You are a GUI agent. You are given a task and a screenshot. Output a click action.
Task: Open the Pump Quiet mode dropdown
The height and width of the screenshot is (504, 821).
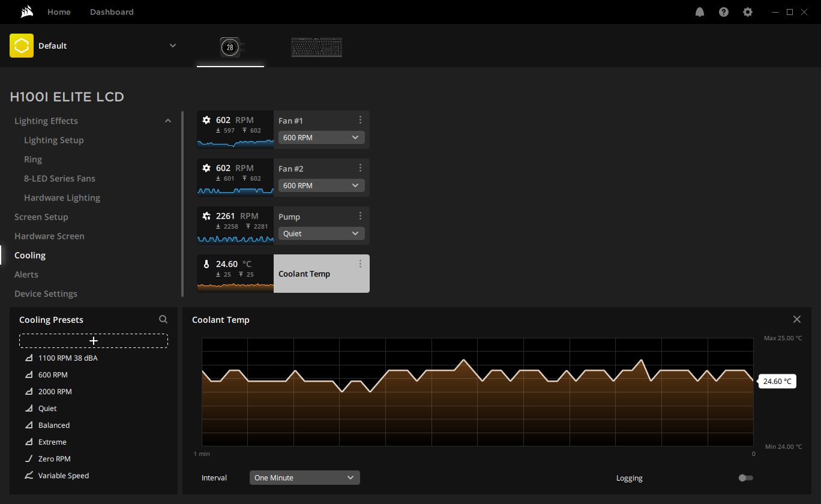[321, 233]
